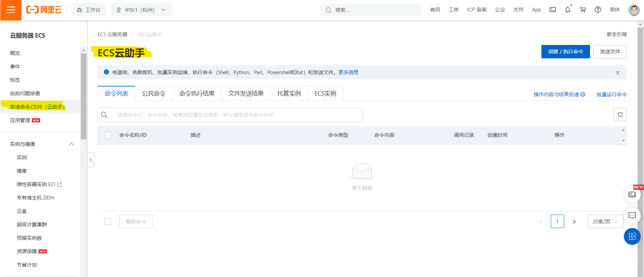The height and width of the screenshot is (277, 644).
Task: Click the left sidebar vertical scrollbar
Action: 83,96
